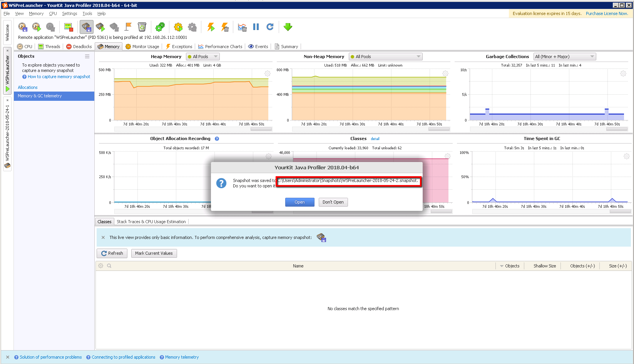Clear exception telemetry with lightning-trash icon
The width and height of the screenshot is (634, 364).
click(225, 27)
